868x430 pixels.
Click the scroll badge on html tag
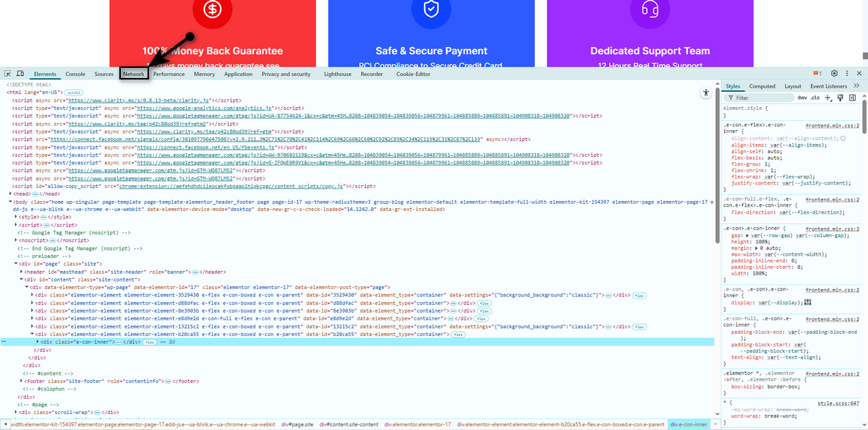[74, 93]
